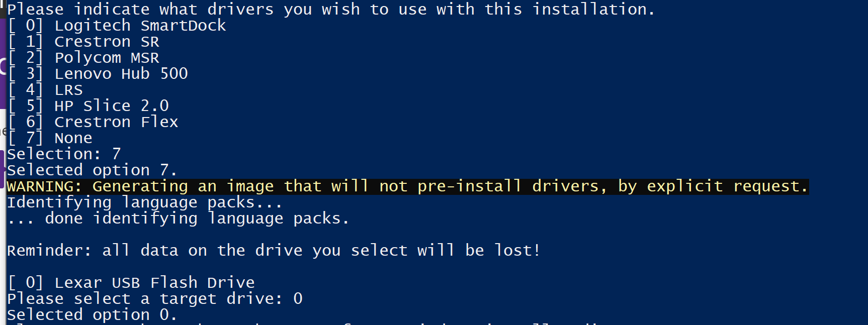
Task: Select the Lexar USB Flash Drive entry
Action: pyautogui.click(x=154, y=283)
